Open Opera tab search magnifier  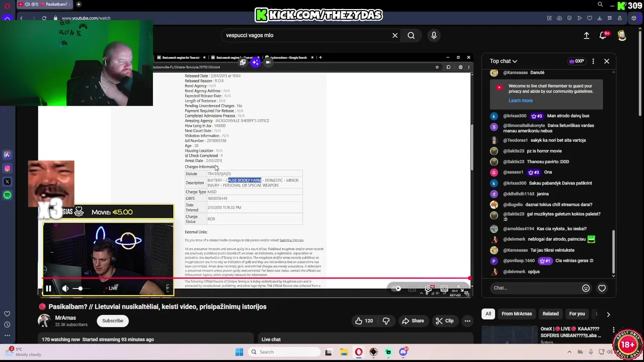600,5
